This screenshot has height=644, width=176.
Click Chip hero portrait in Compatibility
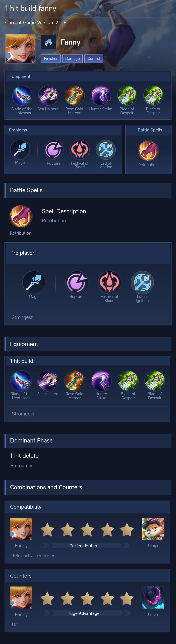[x=153, y=528]
